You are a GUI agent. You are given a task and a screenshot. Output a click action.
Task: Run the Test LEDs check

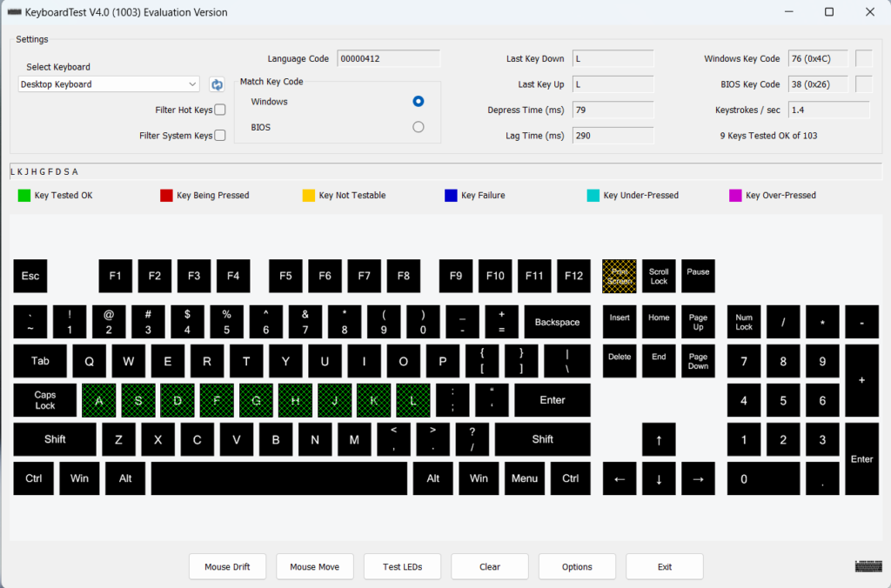tap(402, 566)
